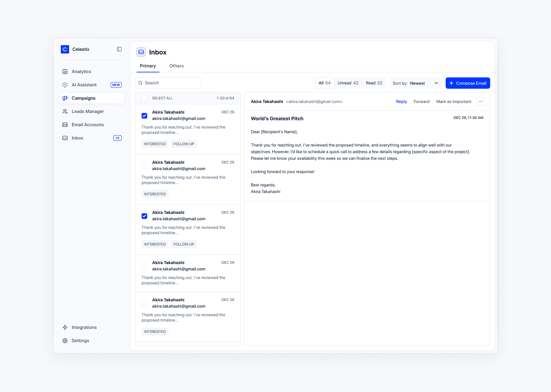Filter by All 64 emails
This screenshot has height=392, width=551.
pos(325,83)
